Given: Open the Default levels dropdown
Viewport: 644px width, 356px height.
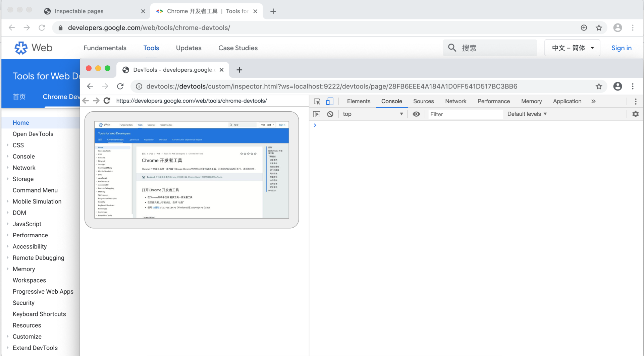Looking at the screenshot, I should 527,114.
